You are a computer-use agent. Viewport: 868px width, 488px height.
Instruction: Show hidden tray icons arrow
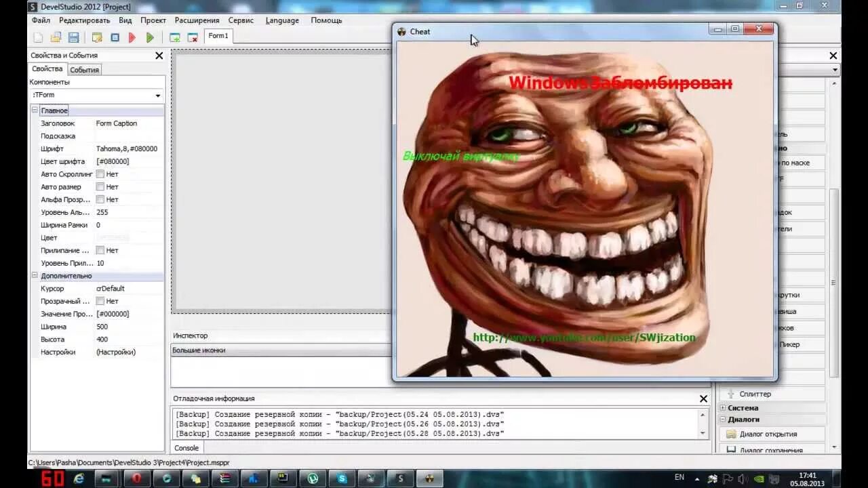(698, 479)
